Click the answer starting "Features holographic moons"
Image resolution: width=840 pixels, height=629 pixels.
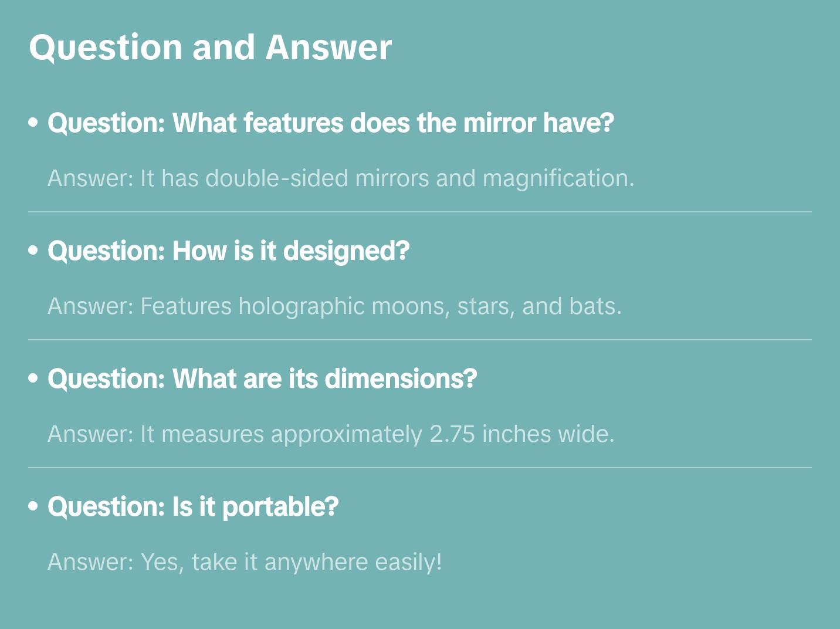[334, 306]
